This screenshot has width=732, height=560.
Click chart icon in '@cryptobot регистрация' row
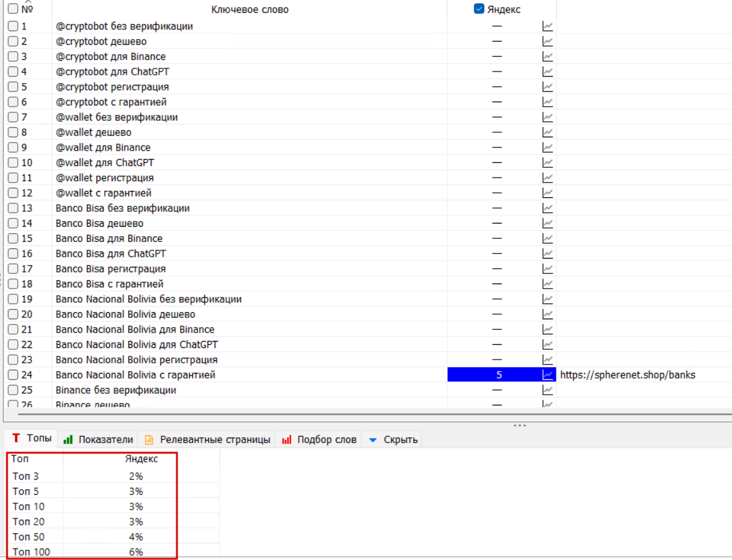click(547, 87)
